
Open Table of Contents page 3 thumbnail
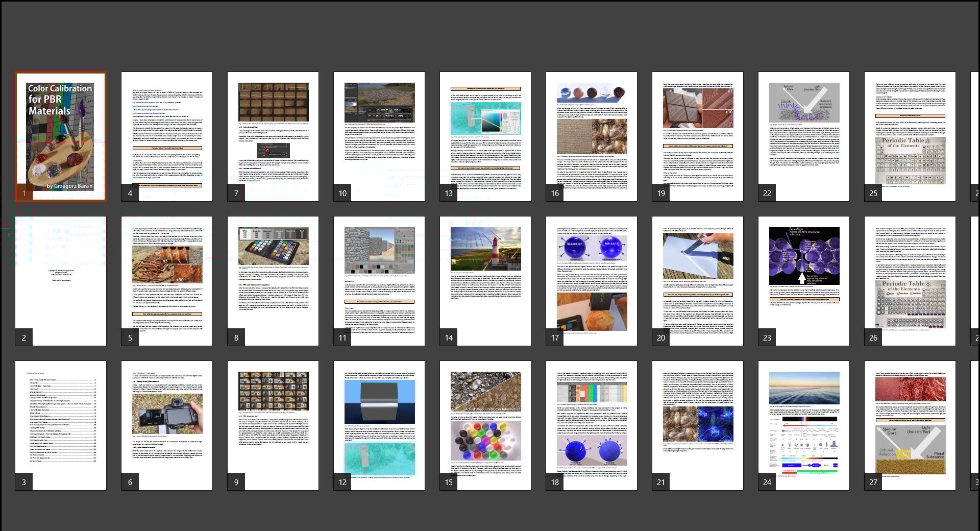point(61,425)
